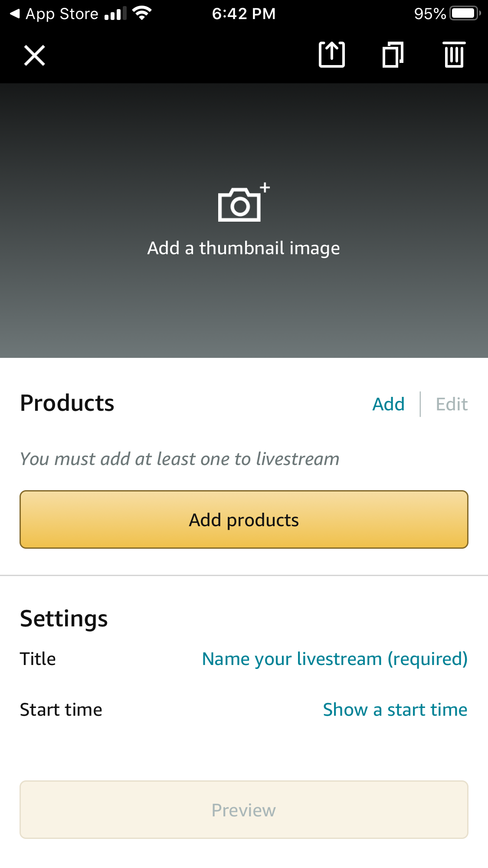This screenshot has width=488, height=868.
Task: Enter a title via "Name your livestream (required)"
Action: [334, 659]
